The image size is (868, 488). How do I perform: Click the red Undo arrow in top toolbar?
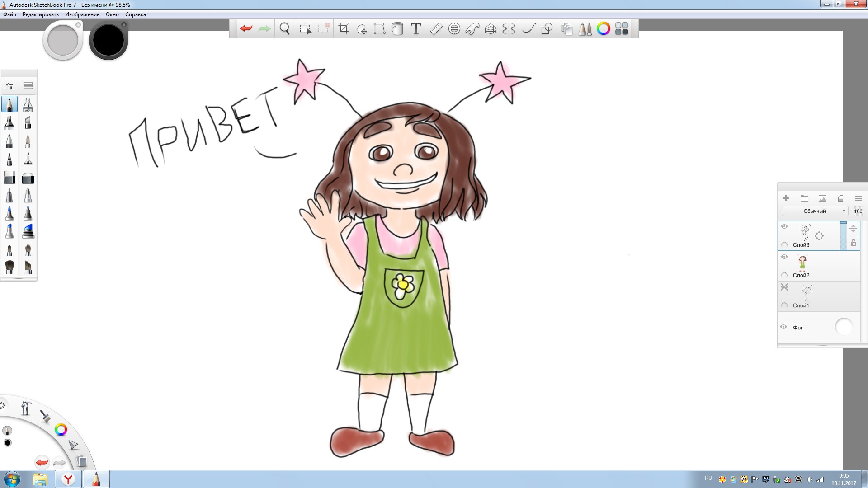(x=246, y=29)
